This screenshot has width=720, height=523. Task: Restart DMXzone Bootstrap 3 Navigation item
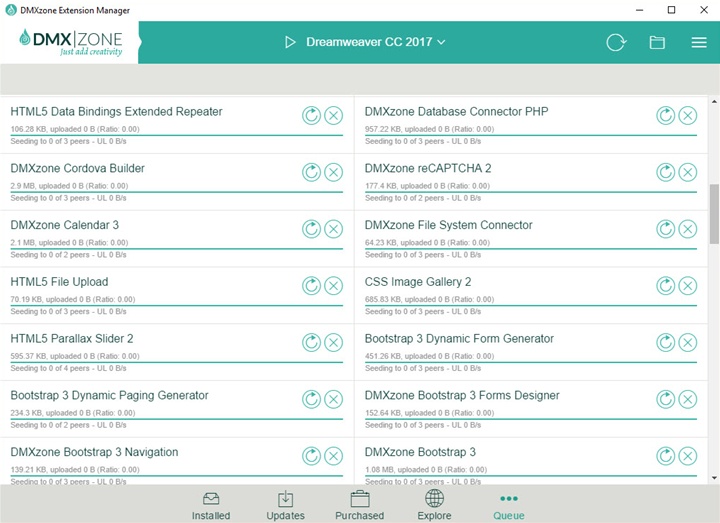click(311, 456)
